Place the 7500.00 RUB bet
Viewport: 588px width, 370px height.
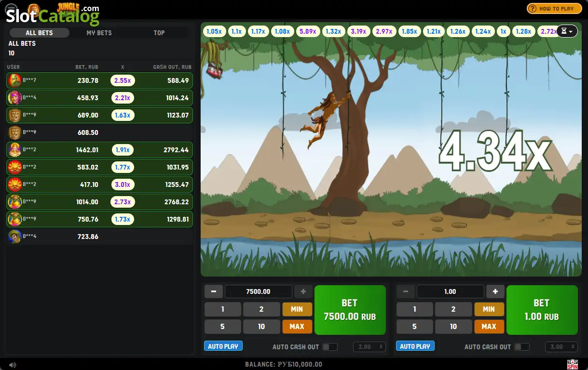pos(350,310)
